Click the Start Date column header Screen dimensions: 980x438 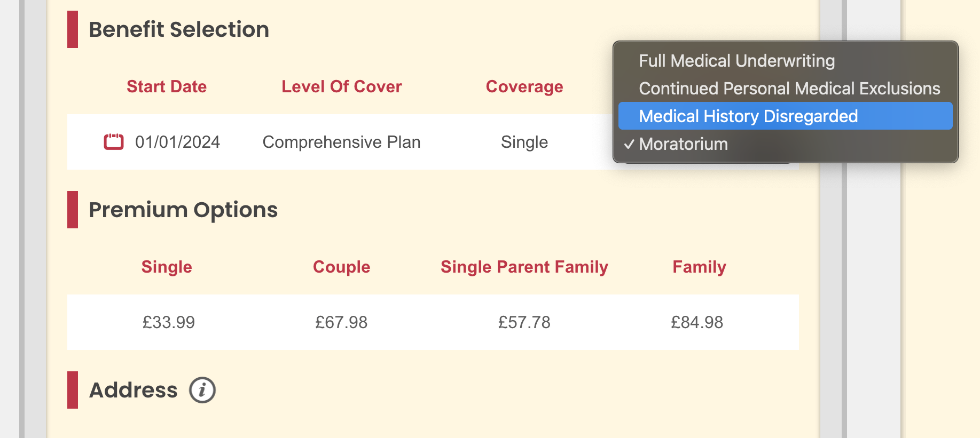pyautogui.click(x=167, y=86)
